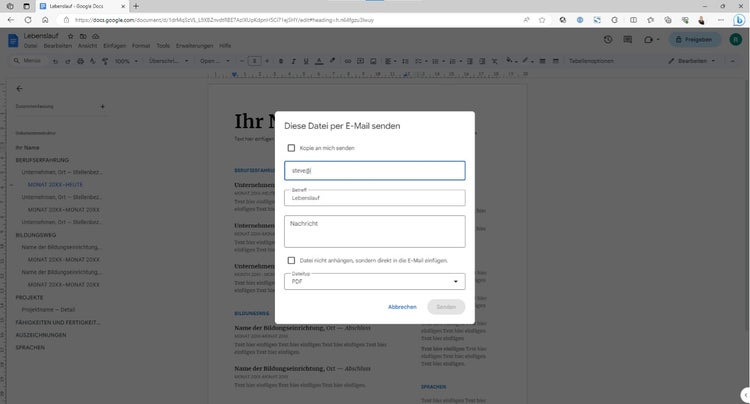Toggle underline formatting
This screenshot has width=750, height=404.
(x=306, y=61)
